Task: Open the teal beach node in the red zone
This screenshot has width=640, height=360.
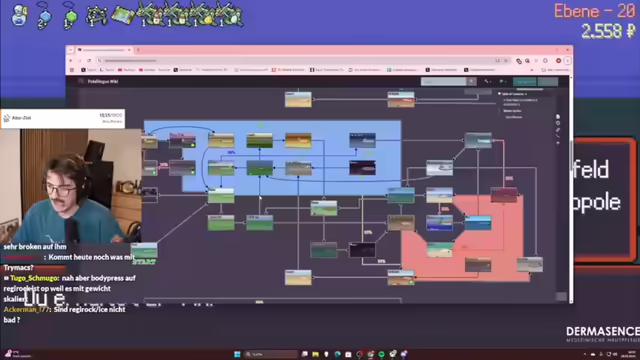Action: tap(439, 250)
